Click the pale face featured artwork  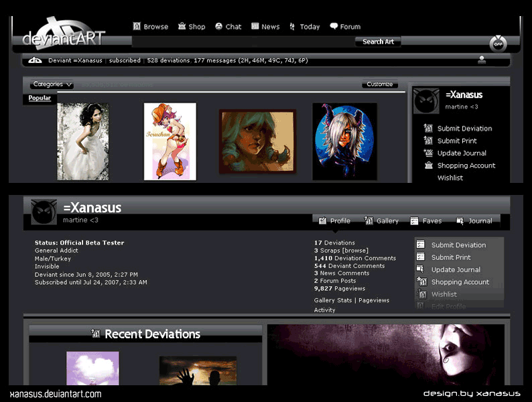coord(386,355)
